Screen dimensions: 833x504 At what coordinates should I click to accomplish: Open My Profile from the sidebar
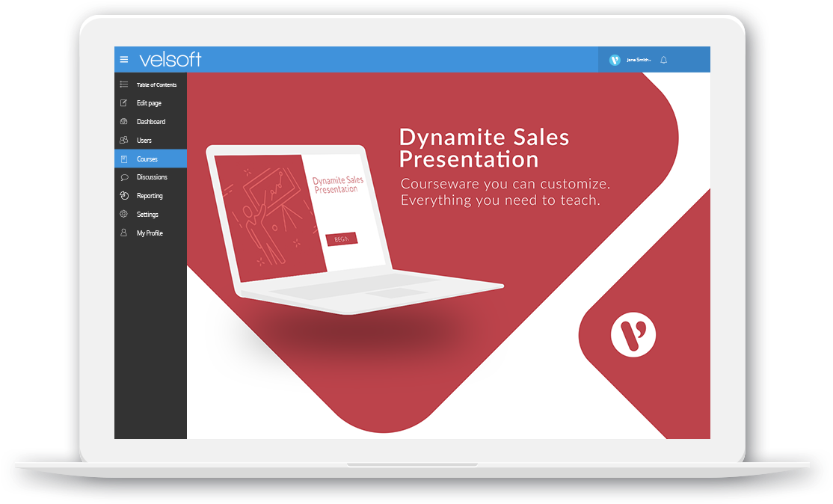coord(150,233)
